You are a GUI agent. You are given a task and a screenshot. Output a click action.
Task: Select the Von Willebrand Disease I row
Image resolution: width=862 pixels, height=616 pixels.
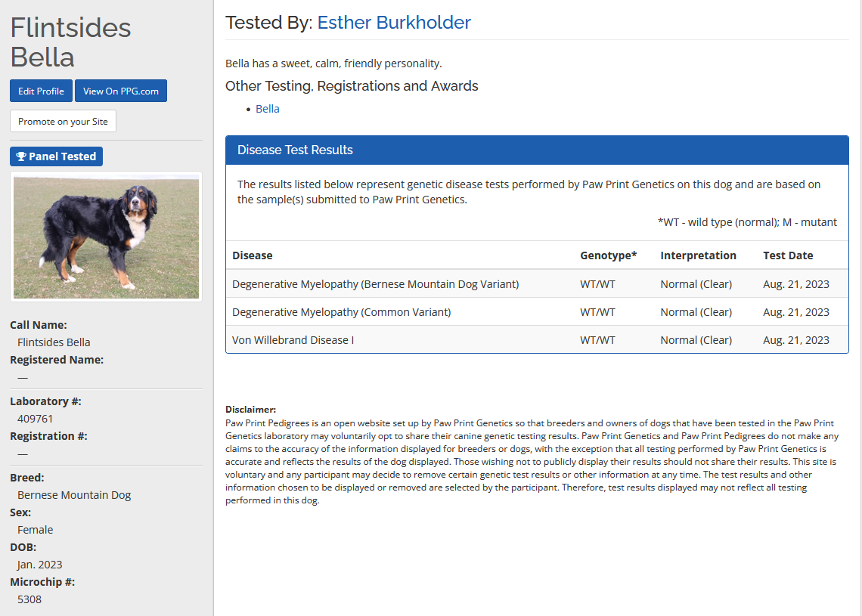[293, 340]
